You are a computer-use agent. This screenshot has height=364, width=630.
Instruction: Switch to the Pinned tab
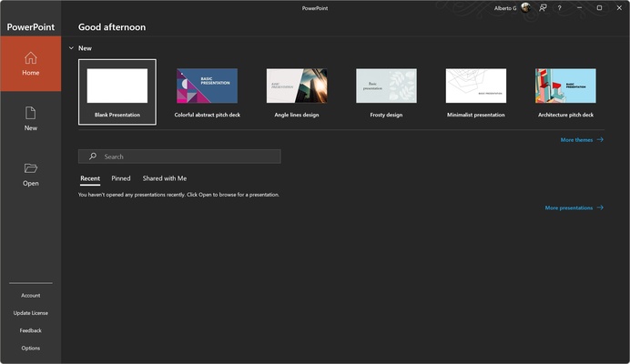(x=121, y=178)
